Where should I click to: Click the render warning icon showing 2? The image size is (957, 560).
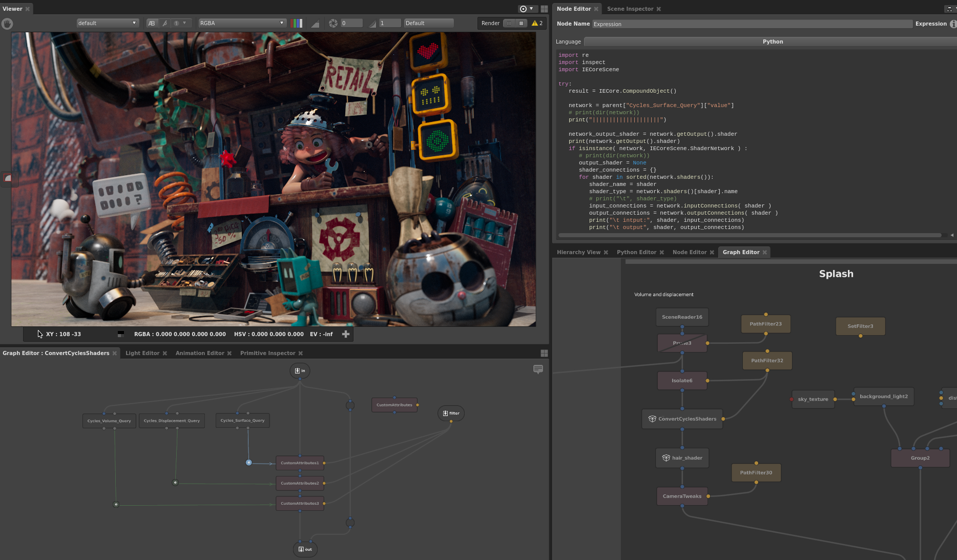click(537, 23)
